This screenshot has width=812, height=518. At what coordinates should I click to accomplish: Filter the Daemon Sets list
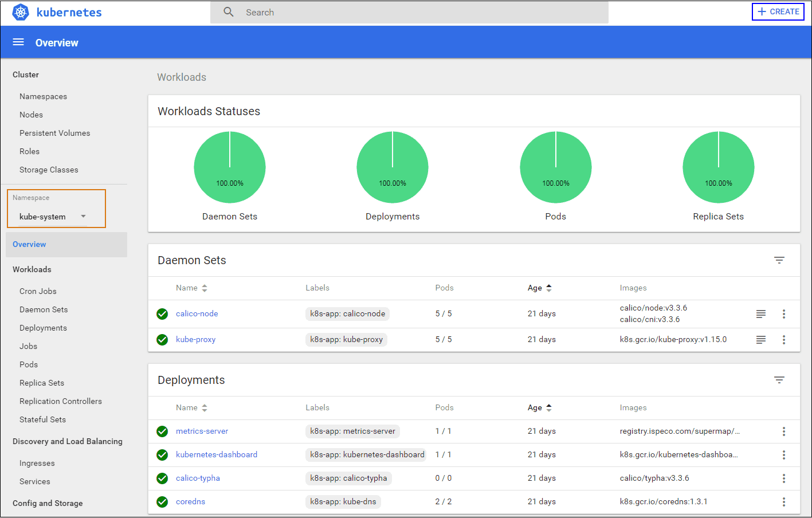pos(779,260)
